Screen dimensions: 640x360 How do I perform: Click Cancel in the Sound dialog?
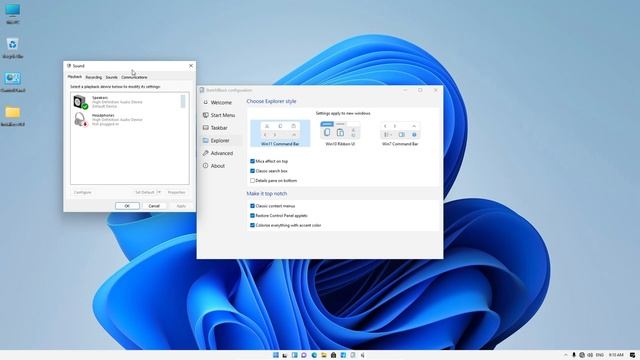coord(154,206)
